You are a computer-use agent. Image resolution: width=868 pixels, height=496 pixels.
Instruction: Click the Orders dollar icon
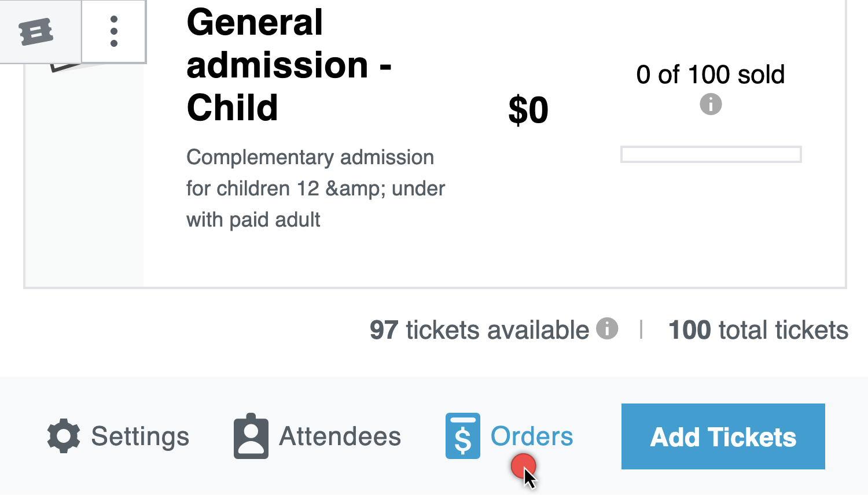click(463, 436)
